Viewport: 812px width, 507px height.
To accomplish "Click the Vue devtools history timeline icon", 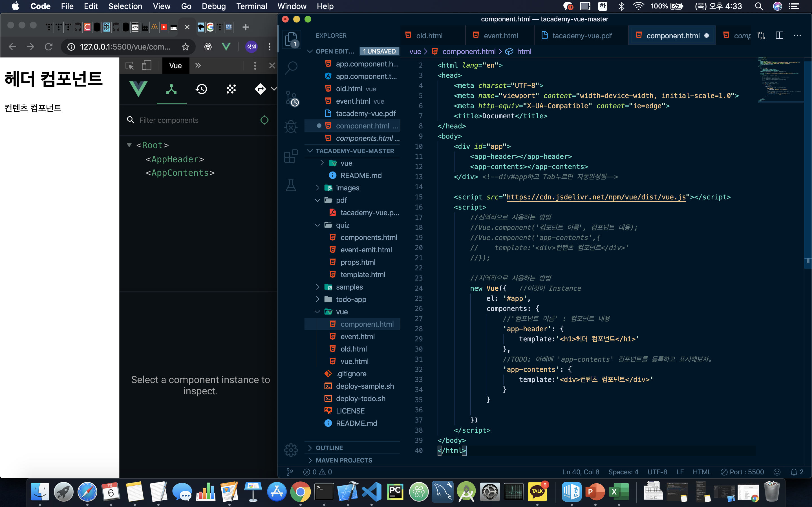I will point(201,89).
